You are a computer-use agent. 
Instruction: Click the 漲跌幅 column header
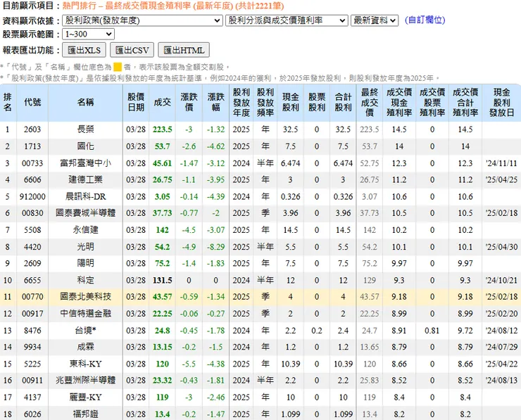point(216,102)
